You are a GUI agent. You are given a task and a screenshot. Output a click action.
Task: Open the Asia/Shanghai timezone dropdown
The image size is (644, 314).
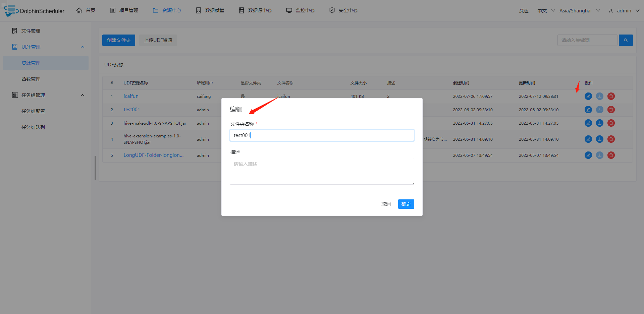coord(580,11)
